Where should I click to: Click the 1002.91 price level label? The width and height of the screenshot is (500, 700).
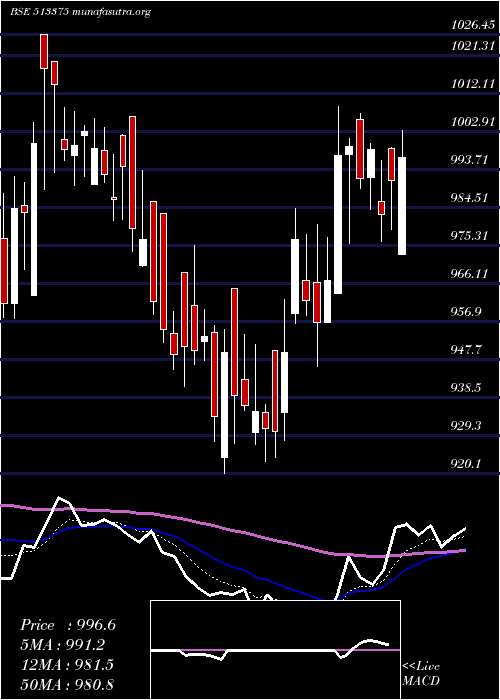click(474, 121)
